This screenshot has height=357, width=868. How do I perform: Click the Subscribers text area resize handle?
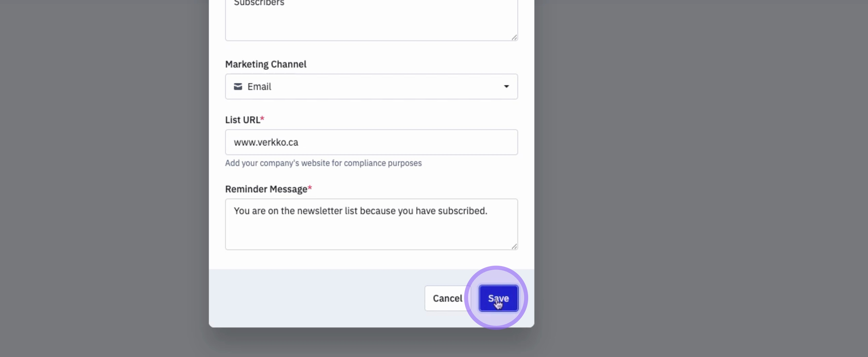pos(514,37)
